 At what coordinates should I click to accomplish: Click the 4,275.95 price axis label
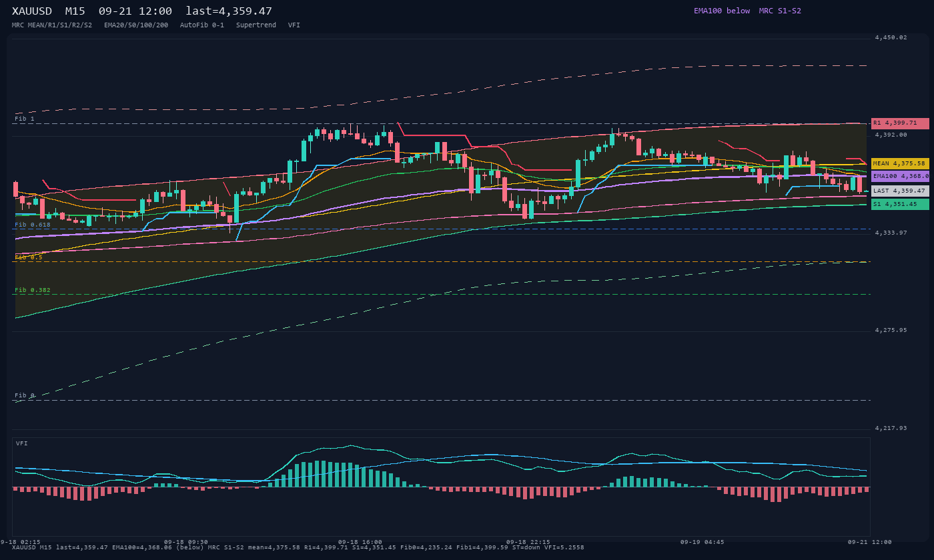pyautogui.click(x=891, y=330)
